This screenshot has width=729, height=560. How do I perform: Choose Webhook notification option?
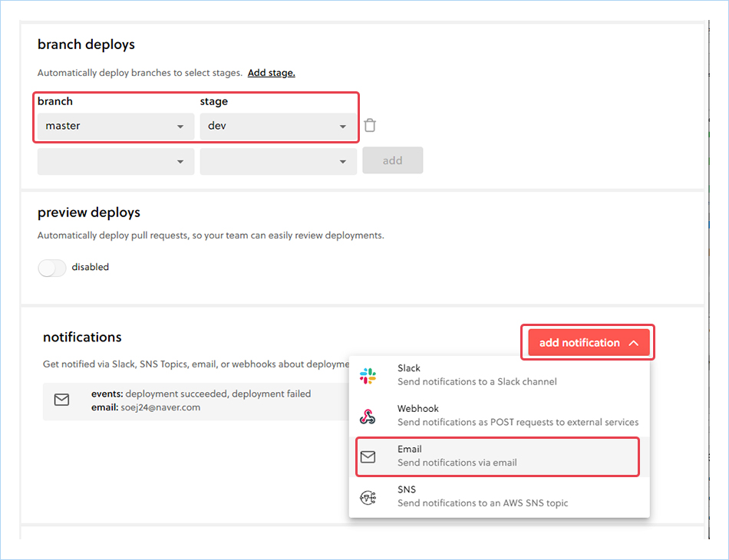499,416
